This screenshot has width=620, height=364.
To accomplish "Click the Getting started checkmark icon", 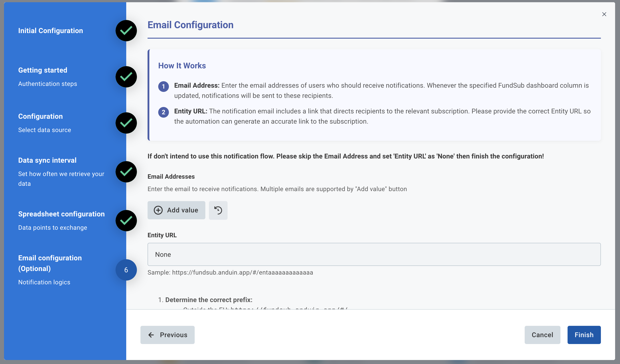I will [x=126, y=77].
